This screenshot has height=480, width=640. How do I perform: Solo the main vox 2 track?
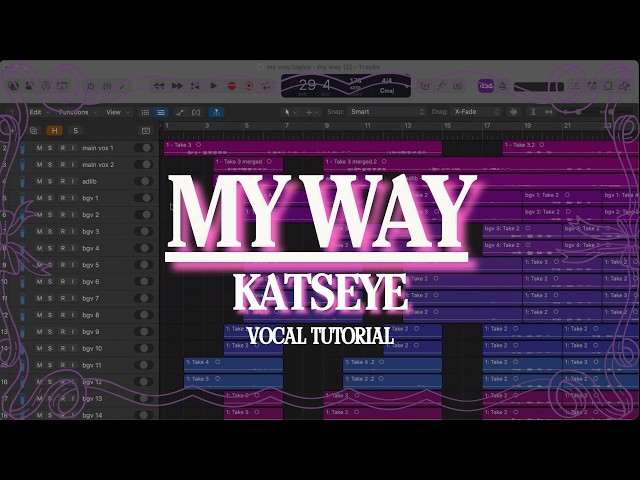[50, 164]
